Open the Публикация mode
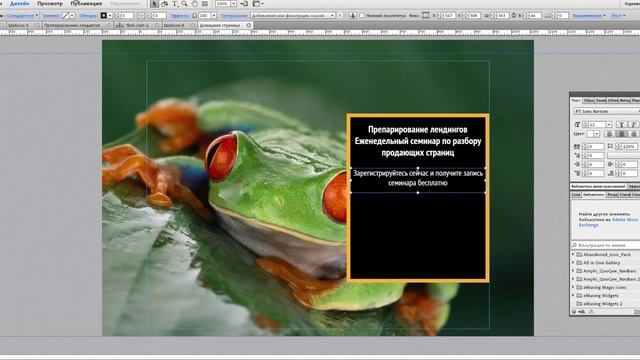Image resolution: width=640 pixels, height=360 pixels. [x=86, y=3]
